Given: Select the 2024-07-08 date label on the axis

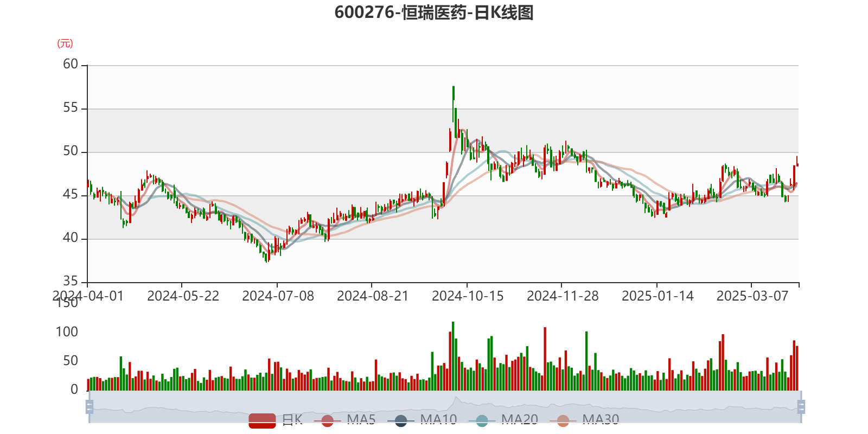Looking at the screenshot, I should tap(278, 296).
